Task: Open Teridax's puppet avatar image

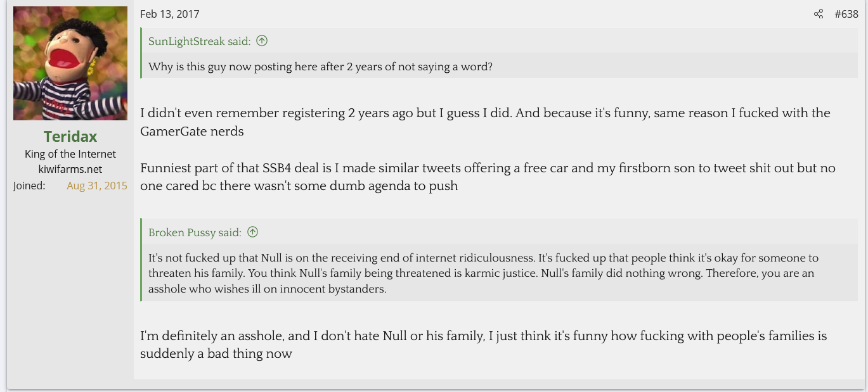Action: click(70, 63)
